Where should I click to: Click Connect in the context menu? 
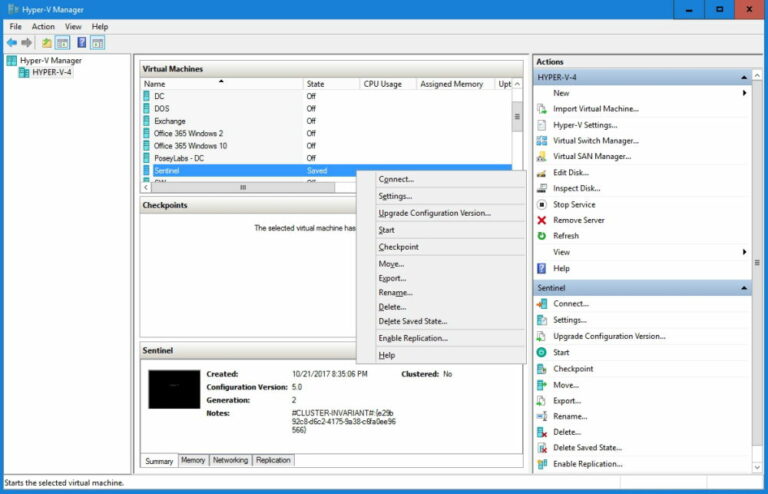[396, 179]
